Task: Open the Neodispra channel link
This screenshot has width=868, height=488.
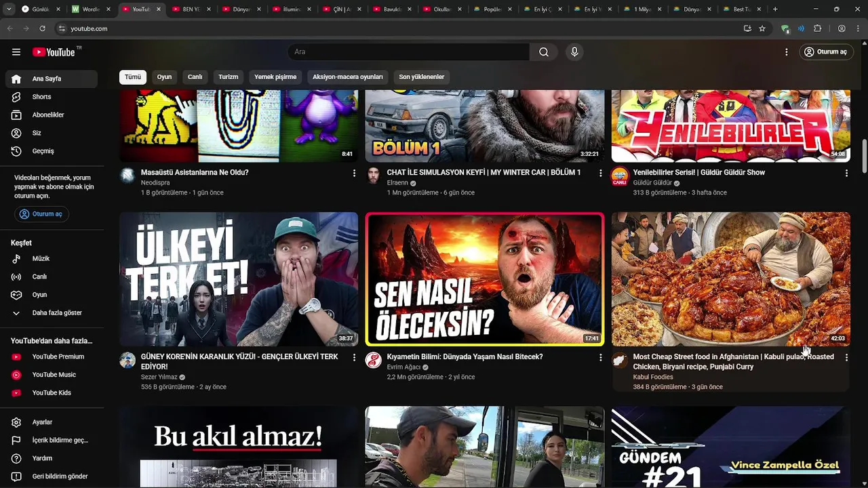Action: (155, 183)
